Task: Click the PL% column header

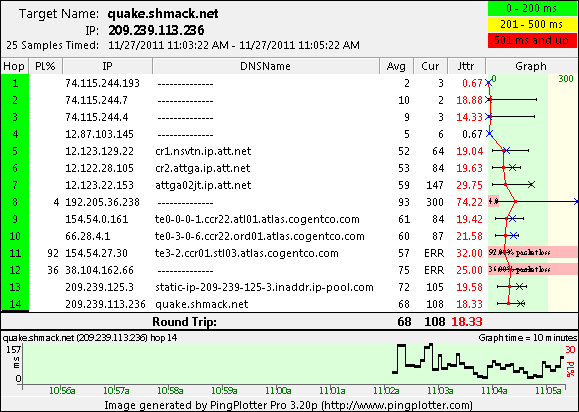Action: (45, 66)
